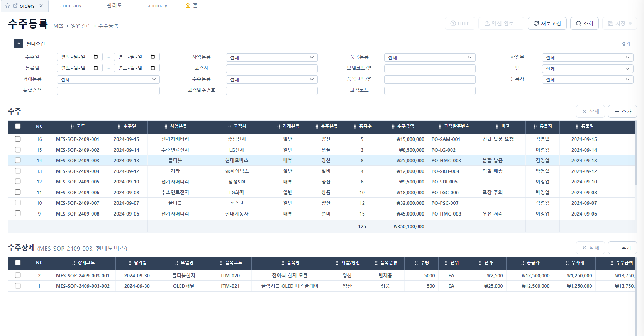
Task: Click the star favorite icon on orders tab
Action: coord(7,6)
